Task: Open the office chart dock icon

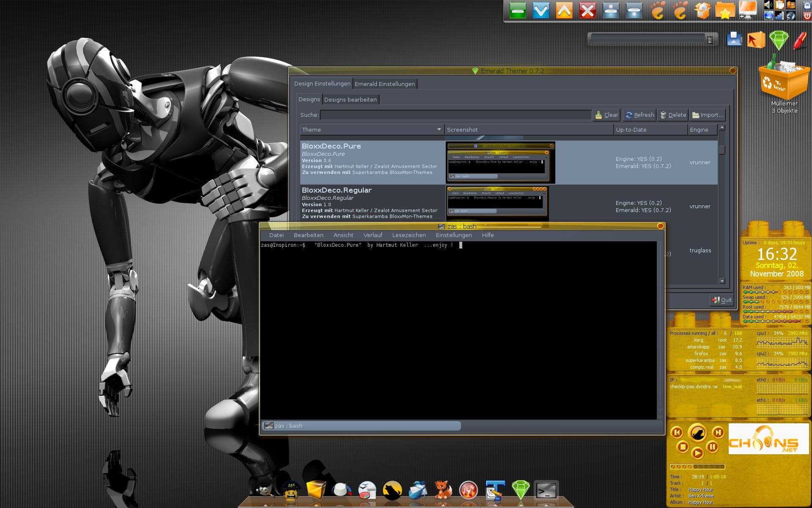Action: pyautogui.click(x=367, y=490)
